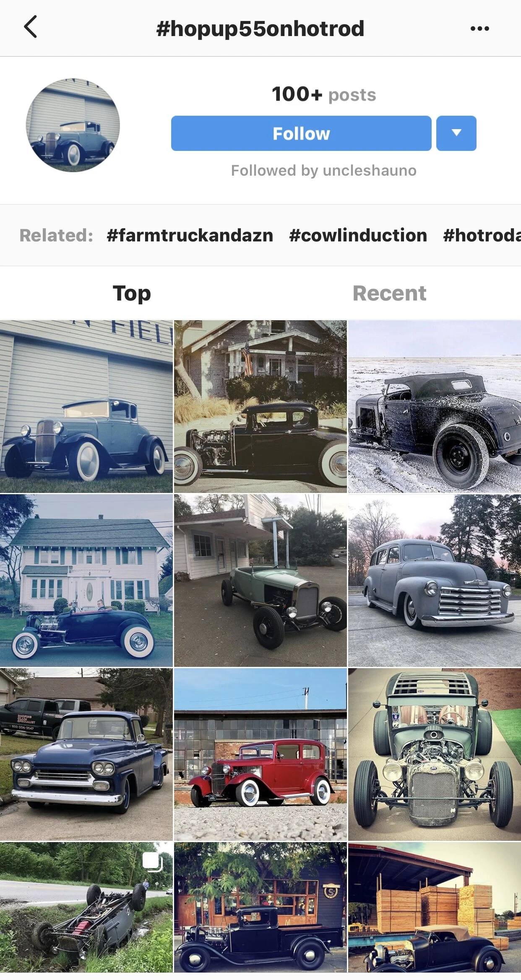Viewport: 521px width, 980px height.
Task: Open the snow-covered black roadster post
Action: point(435,407)
